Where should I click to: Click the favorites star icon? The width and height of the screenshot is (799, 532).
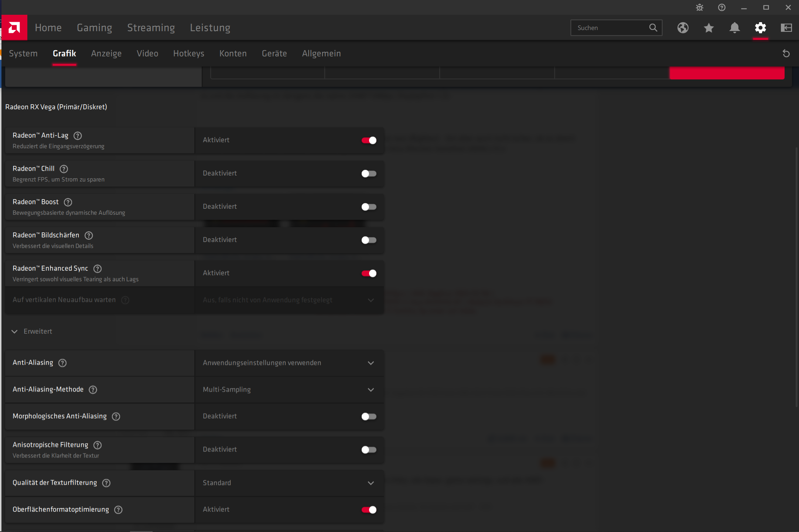coord(708,28)
